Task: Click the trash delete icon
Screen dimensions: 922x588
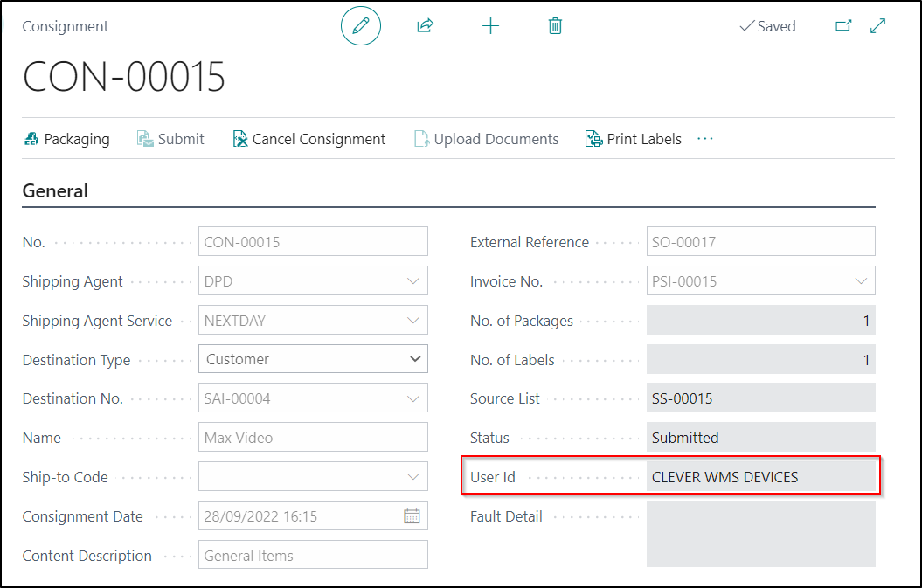Action: pyautogui.click(x=555, y=26)
